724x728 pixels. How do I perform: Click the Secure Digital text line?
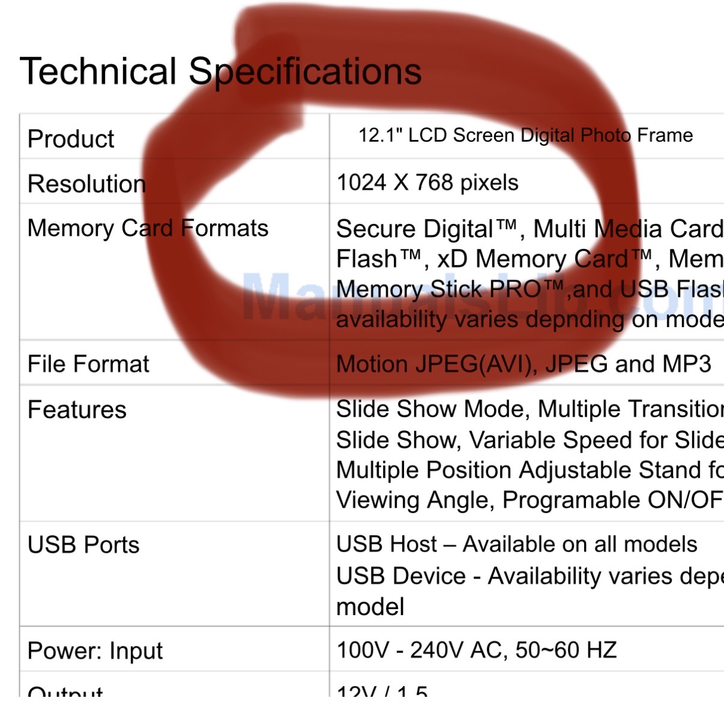530,229
